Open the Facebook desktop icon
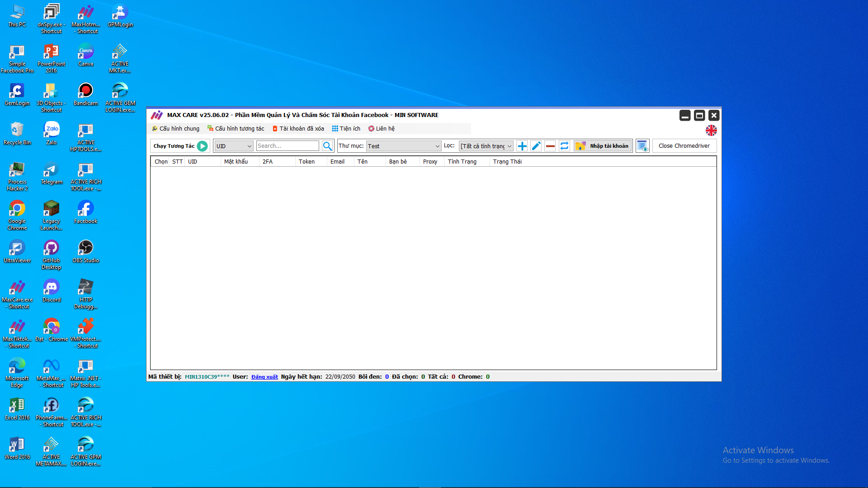Image resolution: width=868 pixels, height=488 pixels. click(x=85, y=213)
